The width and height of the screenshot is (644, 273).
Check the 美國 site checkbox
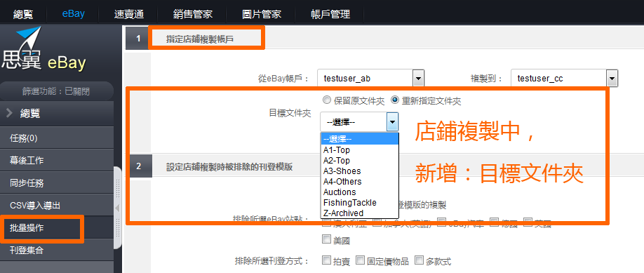click(326, 239)
